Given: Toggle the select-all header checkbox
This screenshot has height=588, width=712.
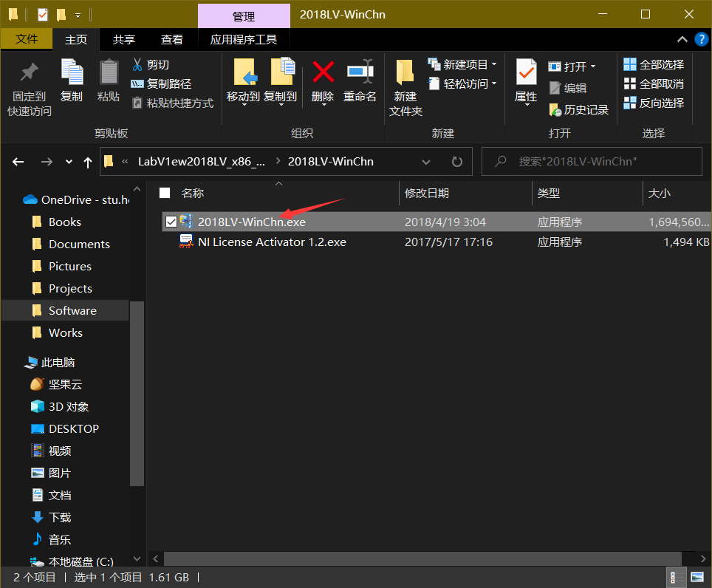Looking at the screenshot, I should click(x=165, y=193).
